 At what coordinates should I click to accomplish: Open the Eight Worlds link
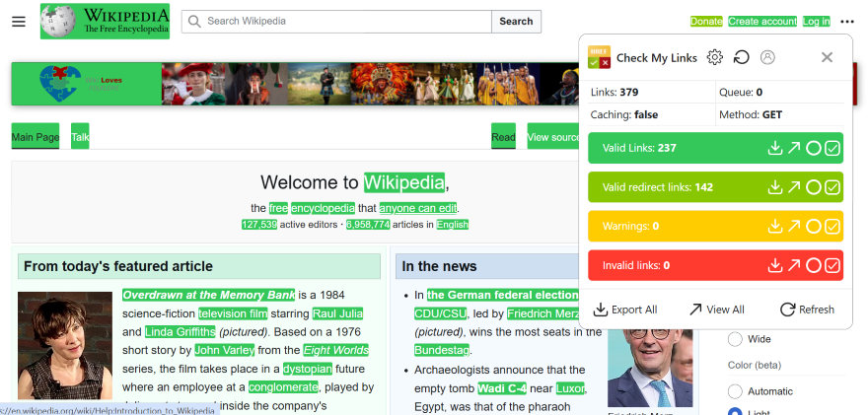tap(336, 350)
